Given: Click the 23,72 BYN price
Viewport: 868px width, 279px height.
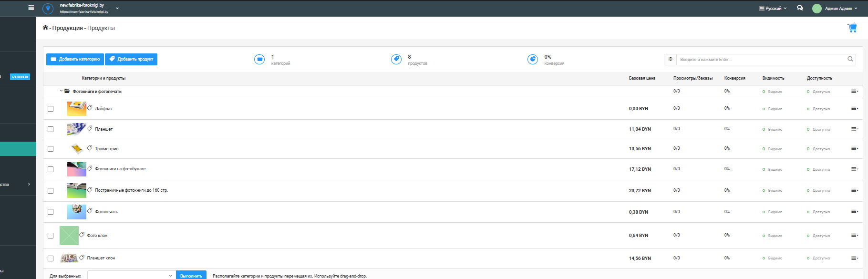Looking at the screenshot, I should (x=640, y=191).
